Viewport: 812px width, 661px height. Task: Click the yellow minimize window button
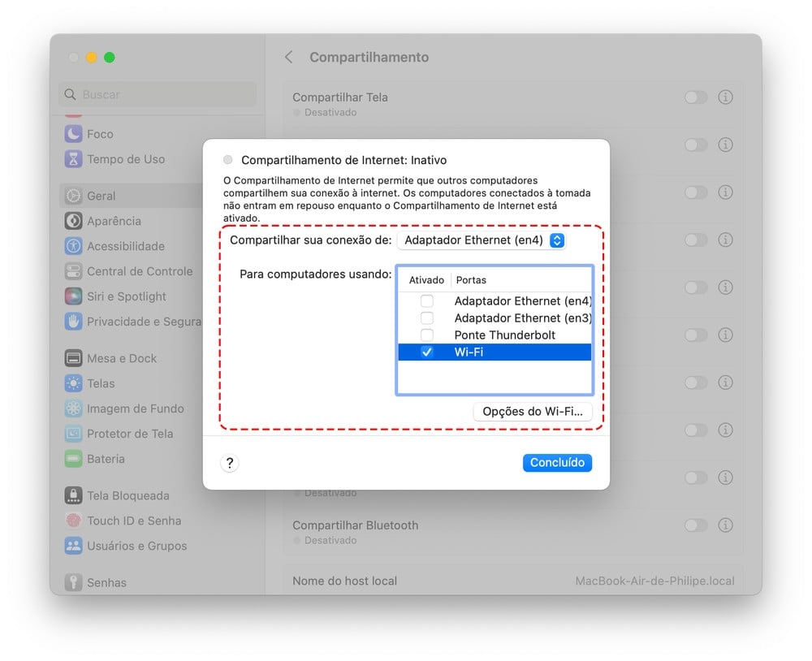tap(92, 58)
